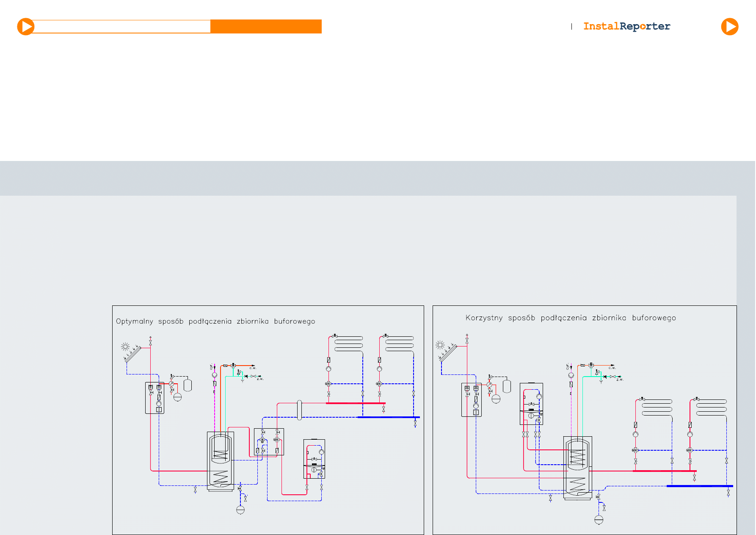Click the red supply manifold in left diagram

tap(356, 403)
